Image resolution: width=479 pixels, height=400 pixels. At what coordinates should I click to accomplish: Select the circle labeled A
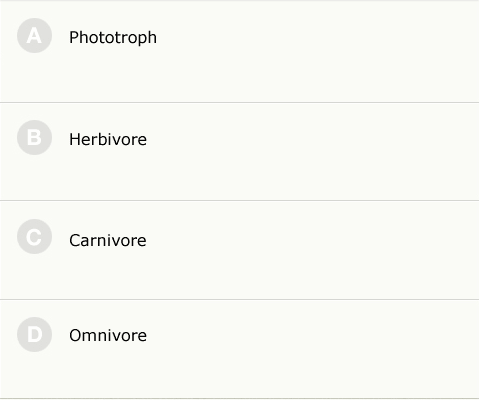coord(34,36)
